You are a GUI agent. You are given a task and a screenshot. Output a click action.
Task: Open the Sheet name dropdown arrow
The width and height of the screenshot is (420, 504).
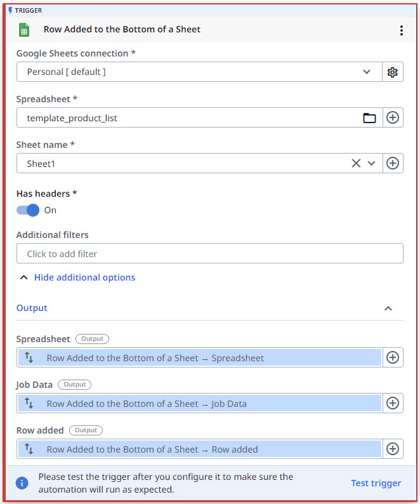pos(371,163)
